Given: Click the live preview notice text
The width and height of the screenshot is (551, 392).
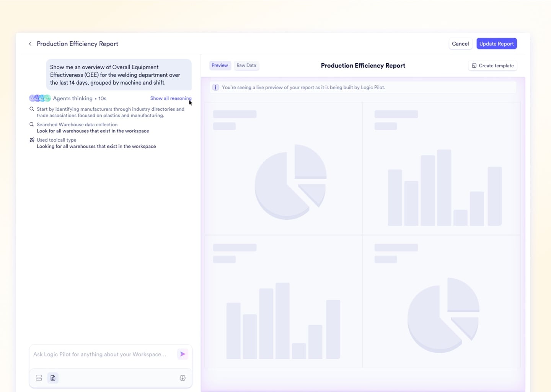Looking at the screenshot, I should (x=303, y=87).
